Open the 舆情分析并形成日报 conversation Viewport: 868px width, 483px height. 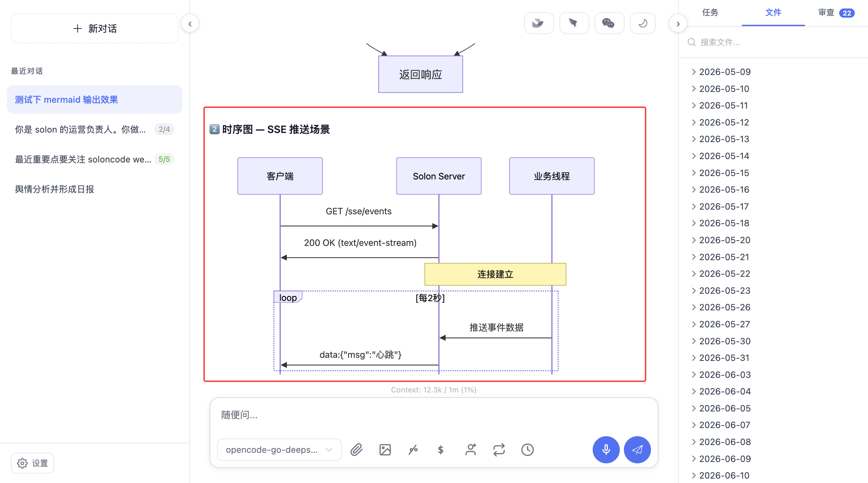[x=95, y=189]
